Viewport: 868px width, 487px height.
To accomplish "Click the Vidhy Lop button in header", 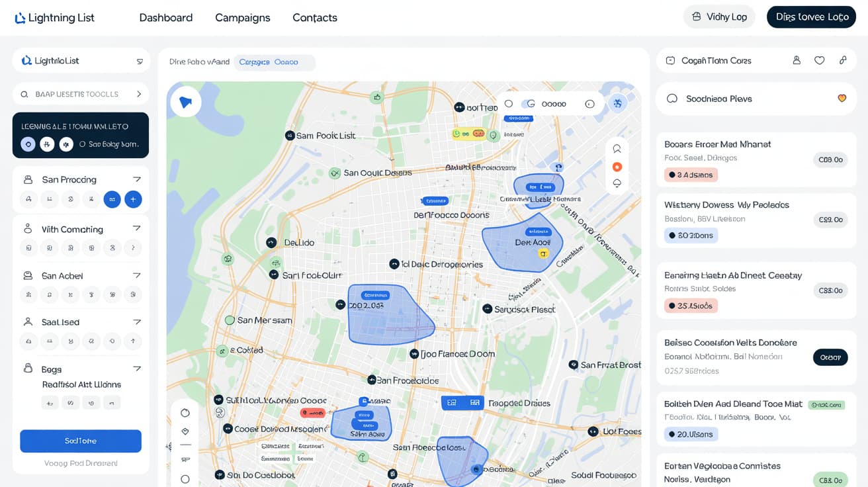I will click(718, 17).
